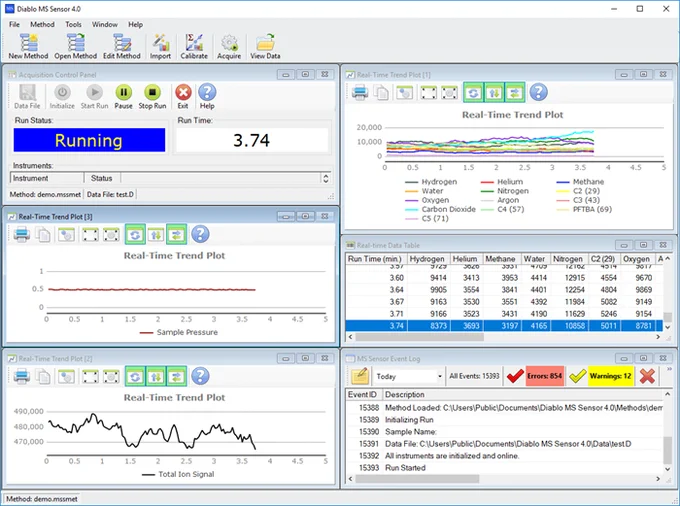The height and width of the screenshot is (506, 680).
Task: Toggle horizontal auto-scale in Trend Plot [1]
Action: tap(515, 92)
